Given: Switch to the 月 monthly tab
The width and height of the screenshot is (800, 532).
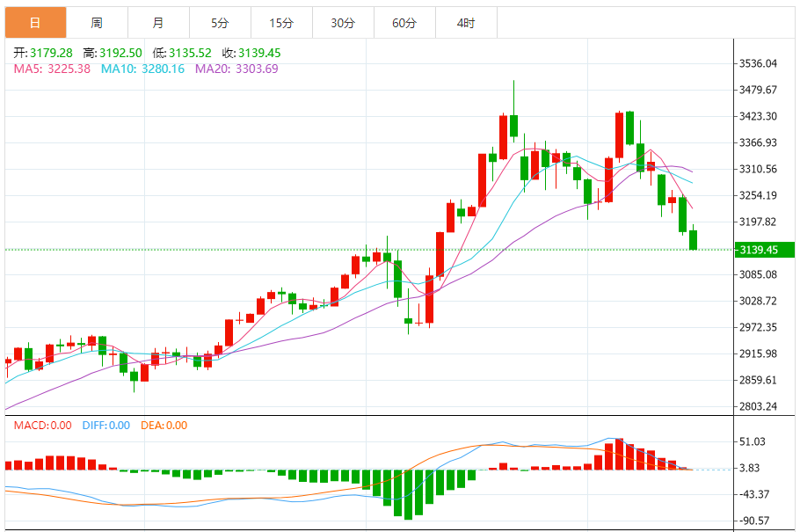Looking at the screenshot, I should point(158,23).
